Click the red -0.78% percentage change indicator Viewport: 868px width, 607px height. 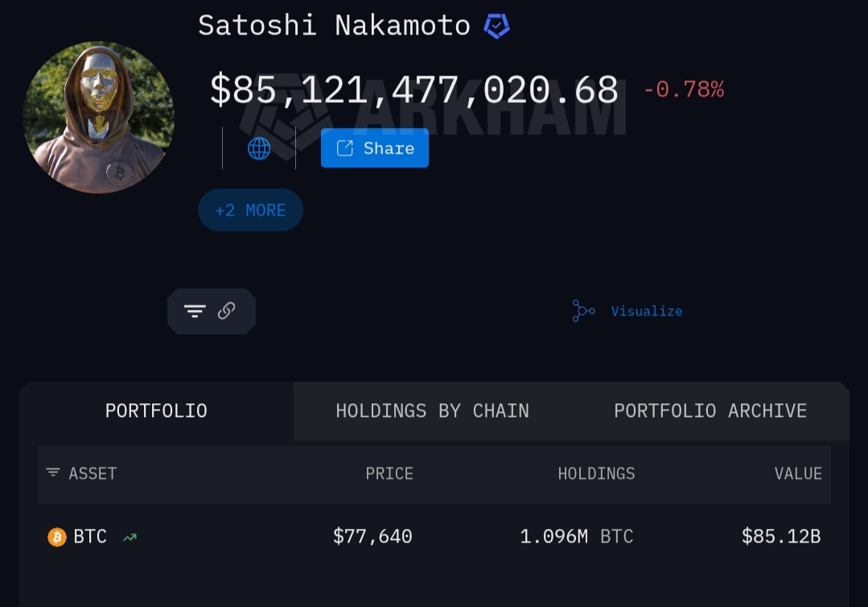(x=684, y=89)
